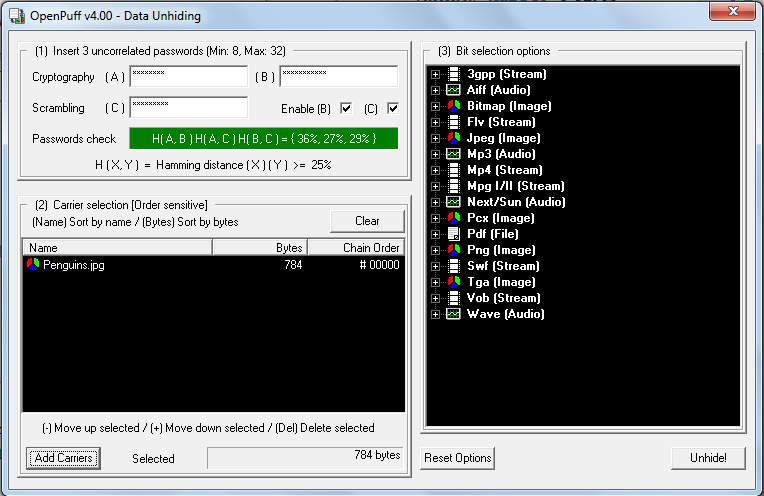Image resolution: width=764 pixels, height=496 pixels.
Task: Click the '# 00000' chain order cell
Action: (x=379, y=265)
